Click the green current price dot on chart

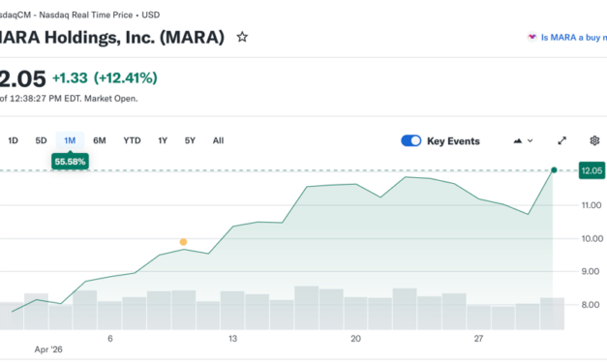pyautogui.click(x=554, y=170)
